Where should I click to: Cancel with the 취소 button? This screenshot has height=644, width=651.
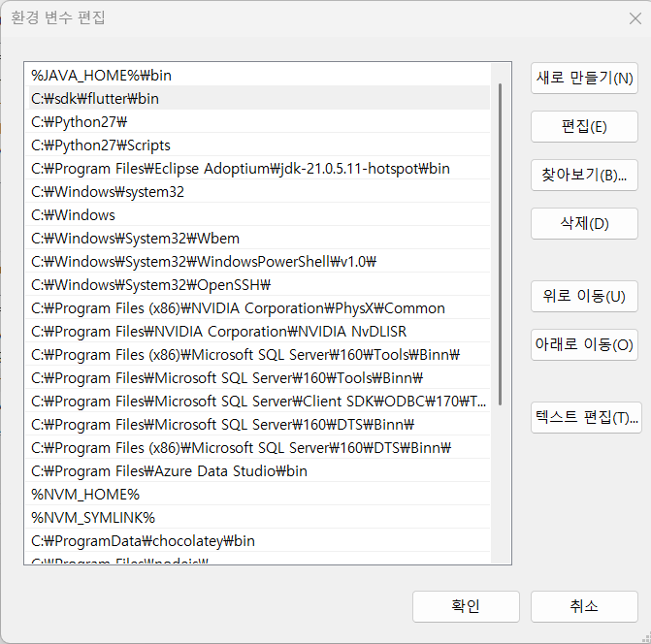584,606
